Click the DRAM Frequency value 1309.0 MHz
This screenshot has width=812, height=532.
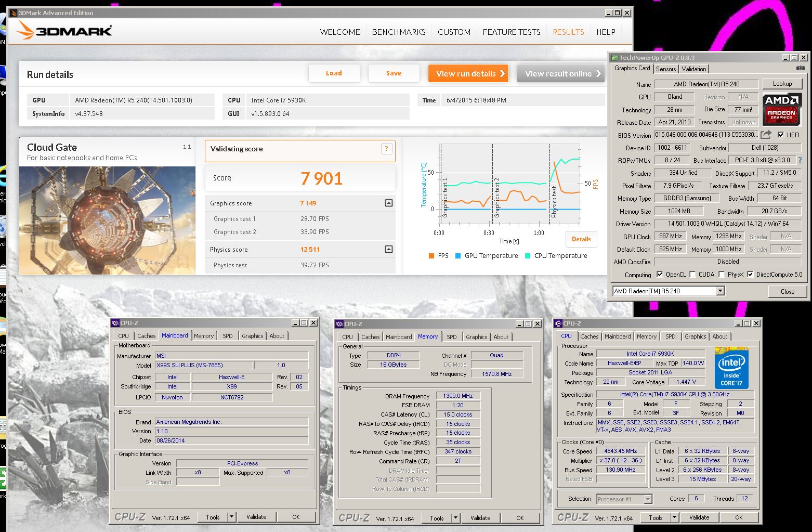pyautogui.click(x=458, y=396)
